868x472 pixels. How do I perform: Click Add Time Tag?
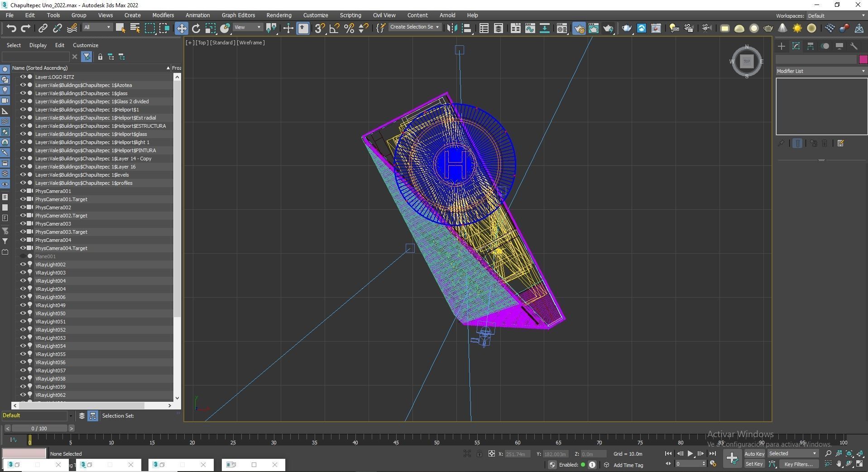628,465
